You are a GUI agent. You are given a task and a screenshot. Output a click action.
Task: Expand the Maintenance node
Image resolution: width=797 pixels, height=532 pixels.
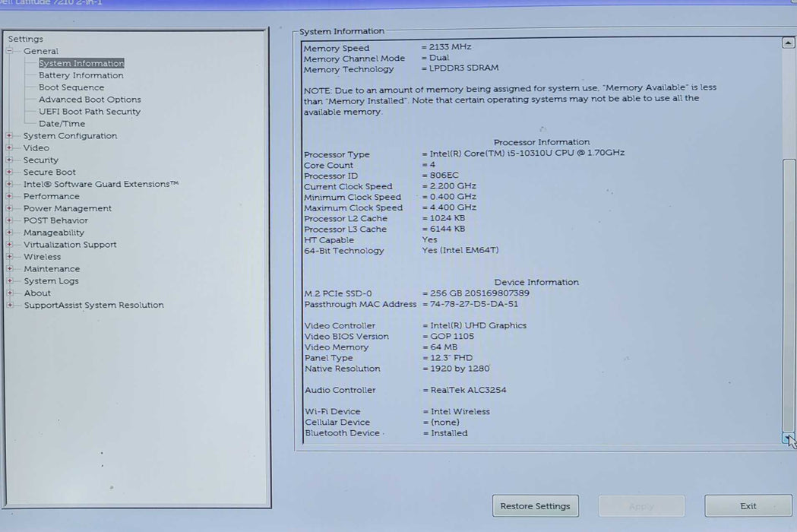click(x=9, y=268)
